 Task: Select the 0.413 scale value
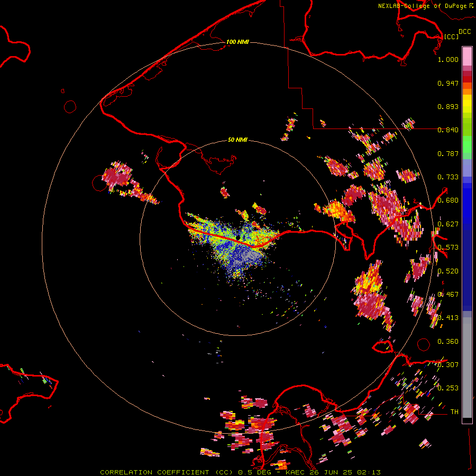448,318
